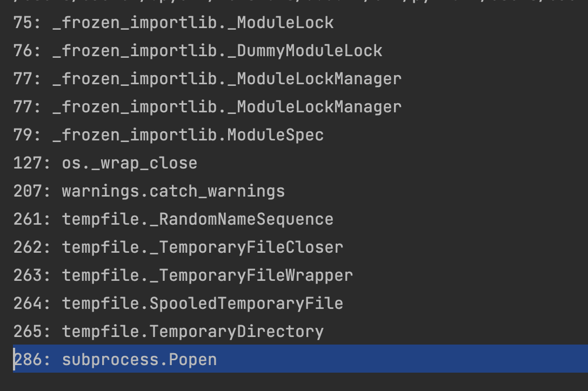Click the first _ModuleLockManager line
The width and height of the screenshot is (588, 391).
coord(227,79)
